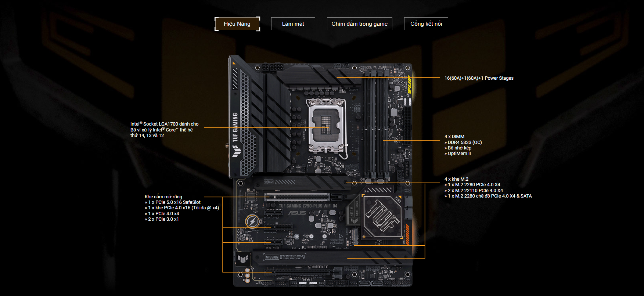This screenshot has height=296, width=644.
Task: Click the 4 x DIMM heading
Action: (x=454, y=137)
